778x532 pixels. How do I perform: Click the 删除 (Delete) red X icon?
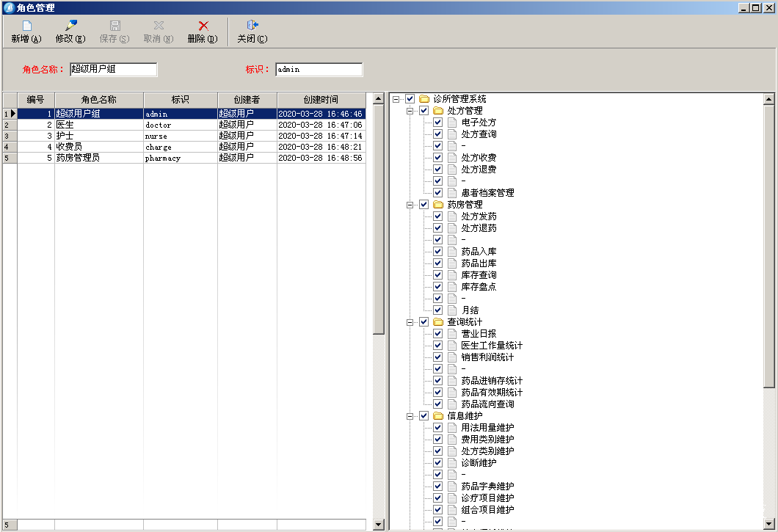[x=203, y=26]
